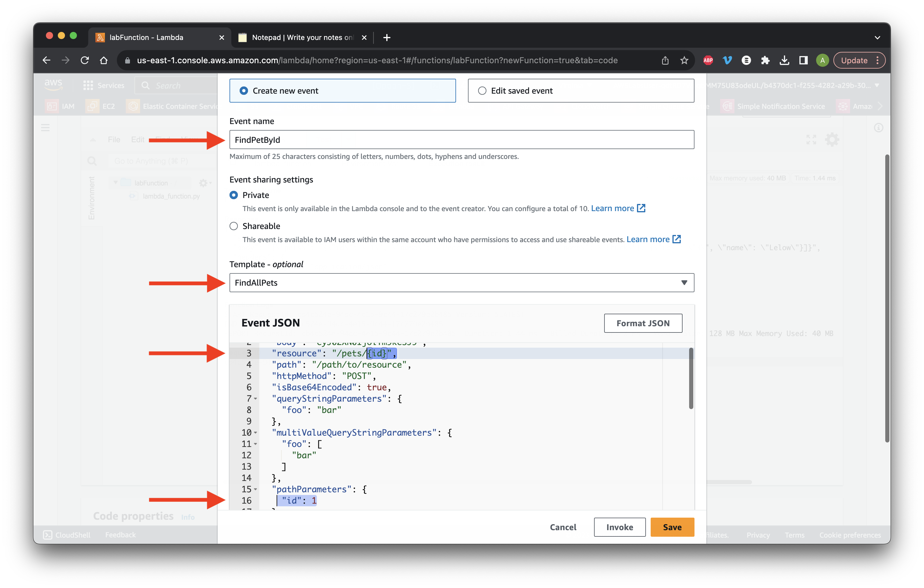Image resolution: width=924 pixels, height=588 pixels.
Task: Switch to the labFunction - Lambda tab
Action: (x=159, y=38)
